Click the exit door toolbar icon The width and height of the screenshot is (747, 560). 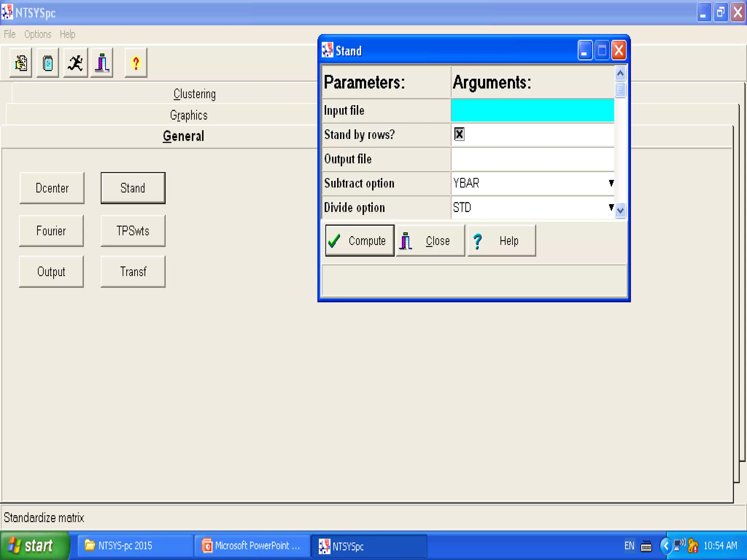pos(102,63)
